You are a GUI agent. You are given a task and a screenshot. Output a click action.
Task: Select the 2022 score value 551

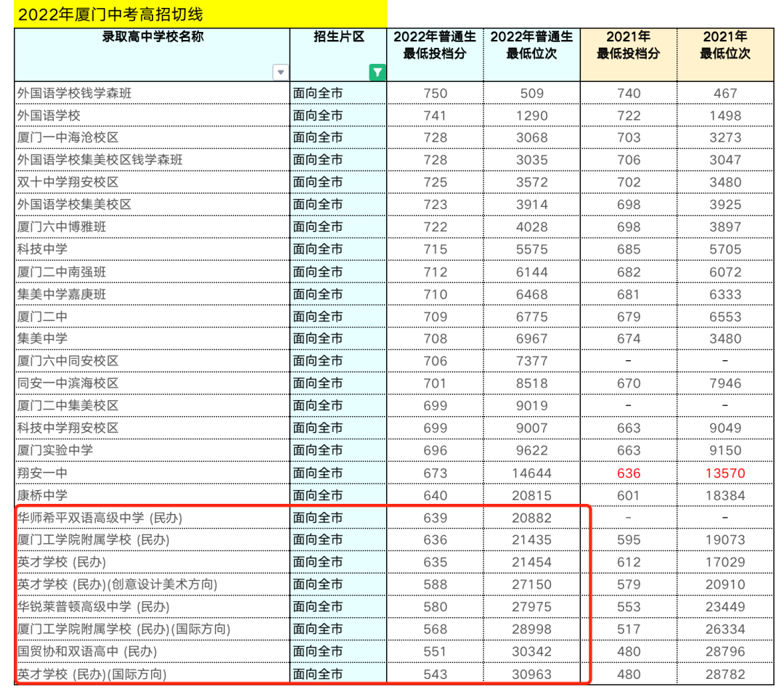pos(435,651)
